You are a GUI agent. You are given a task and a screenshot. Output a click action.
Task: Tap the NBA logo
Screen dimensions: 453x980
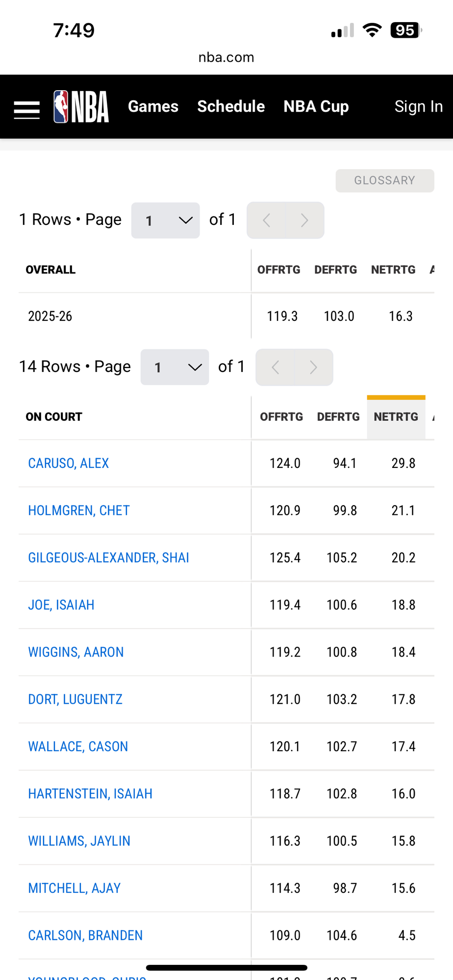pyautogui.click(x=81, y=106)
